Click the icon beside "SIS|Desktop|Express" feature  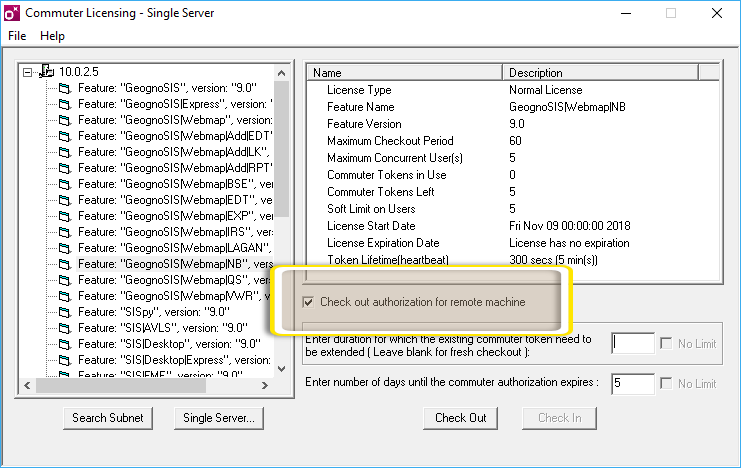[65, 361]
